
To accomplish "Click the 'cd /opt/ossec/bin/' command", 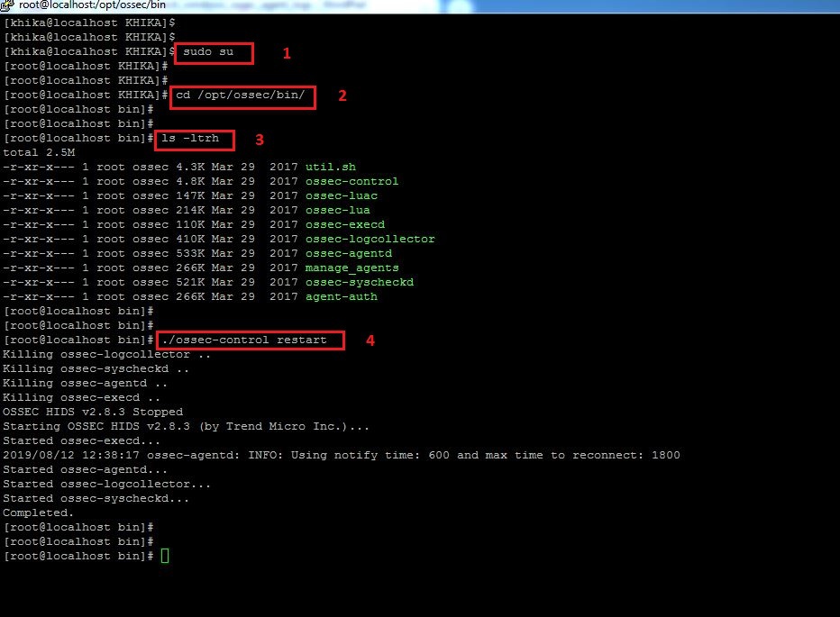I will (x=241, y=95).
